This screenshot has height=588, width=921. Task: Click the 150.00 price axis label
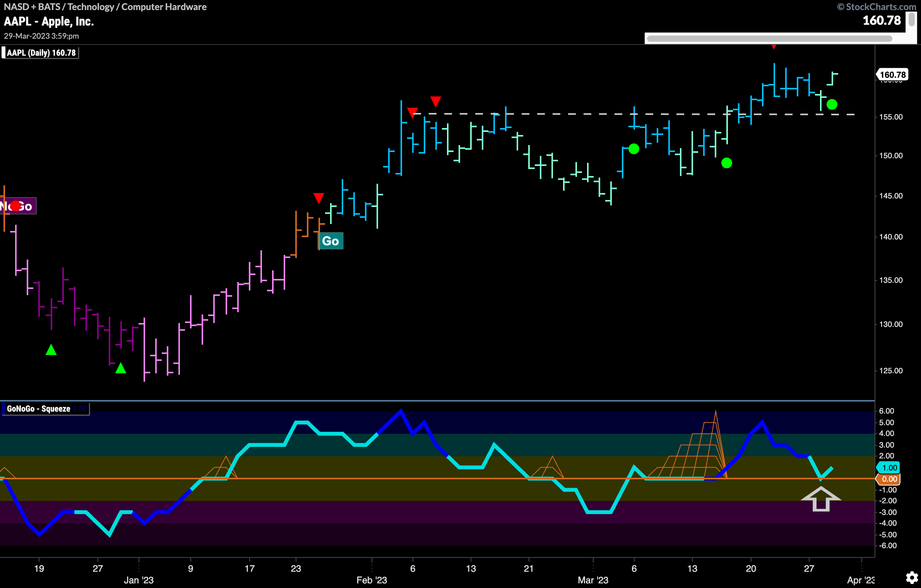891,156
